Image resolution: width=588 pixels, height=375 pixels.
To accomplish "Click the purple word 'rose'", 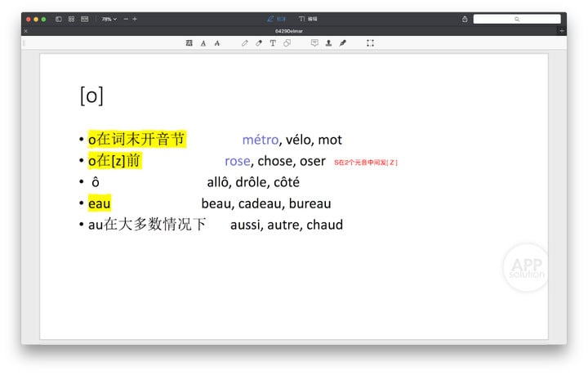I will [x=238, y=161].
